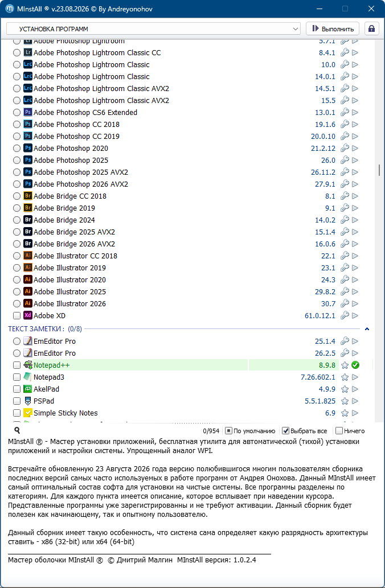385x588 pixels.
Task: Select the Adobe Bridge 2026 AVX2 radio button
Action: click(17, 244)
